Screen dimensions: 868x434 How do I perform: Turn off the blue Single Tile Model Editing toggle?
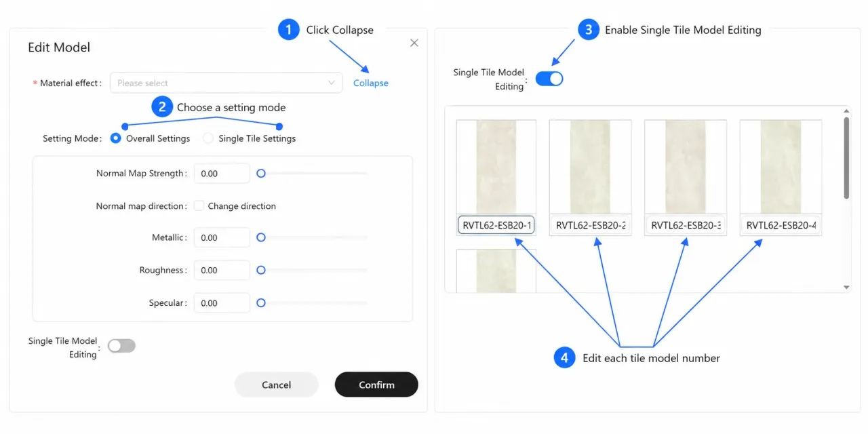549,79
